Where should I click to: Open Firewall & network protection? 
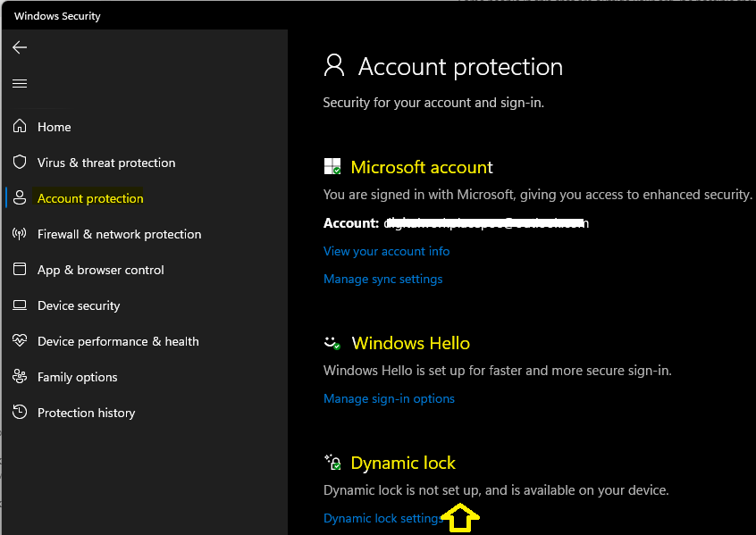pyautogui.click(x=119, y=234)
